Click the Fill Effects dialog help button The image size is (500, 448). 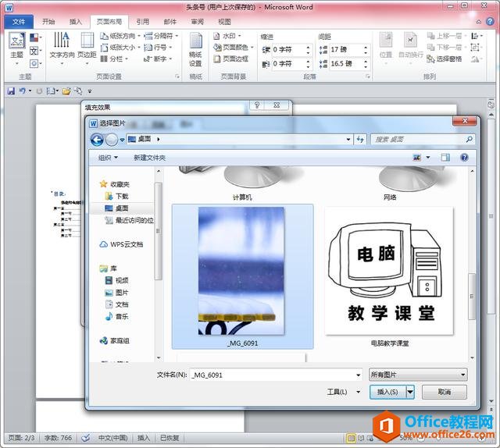point(257,105)
